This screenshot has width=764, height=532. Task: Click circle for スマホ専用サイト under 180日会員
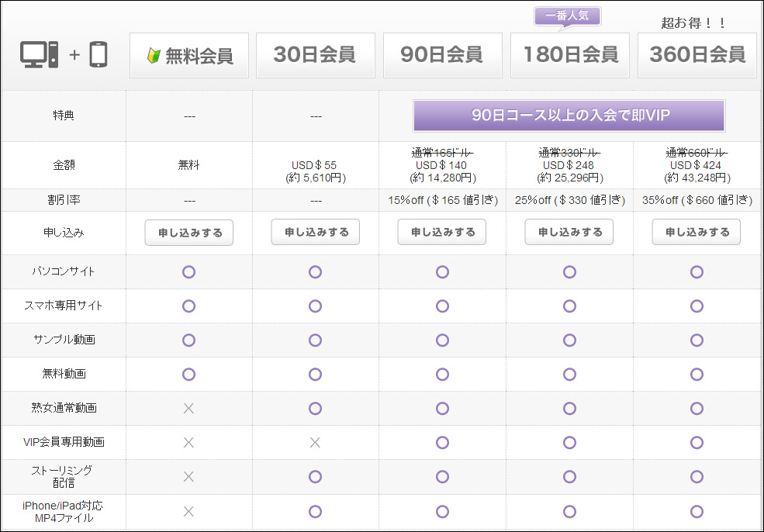click(x=569, y=306)
